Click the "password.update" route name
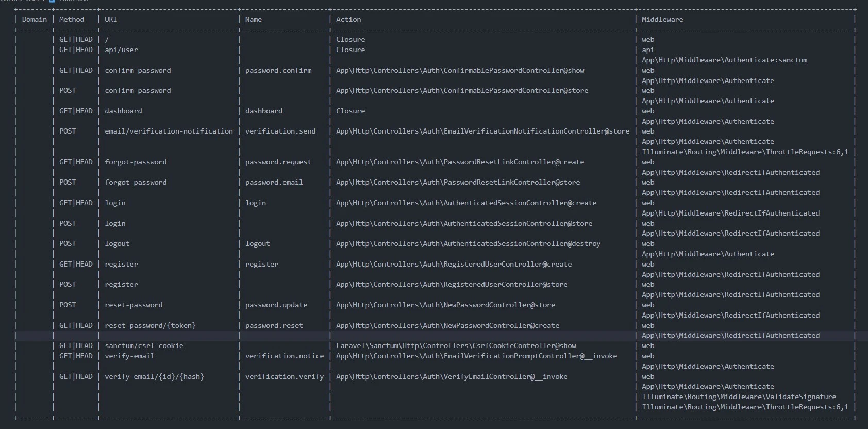The width and height of the screenshot is (868, 429). point(276,305)
